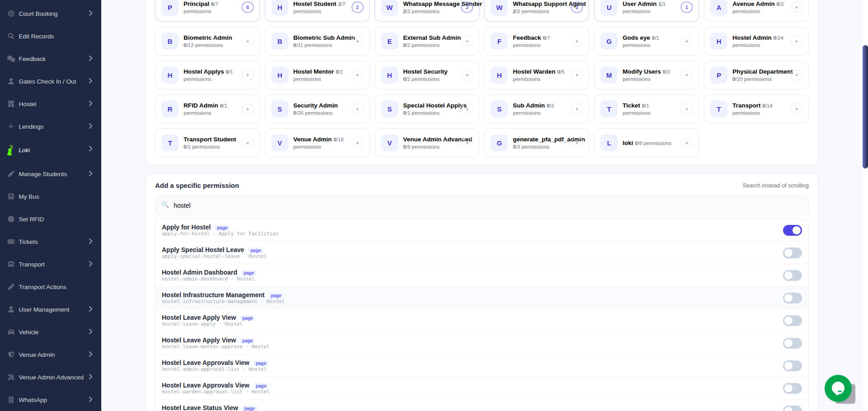The image size is (868, 411).
Task: Toggle the hostel-leave-mentor-approve permission switch
Action: tap(793, 343)
